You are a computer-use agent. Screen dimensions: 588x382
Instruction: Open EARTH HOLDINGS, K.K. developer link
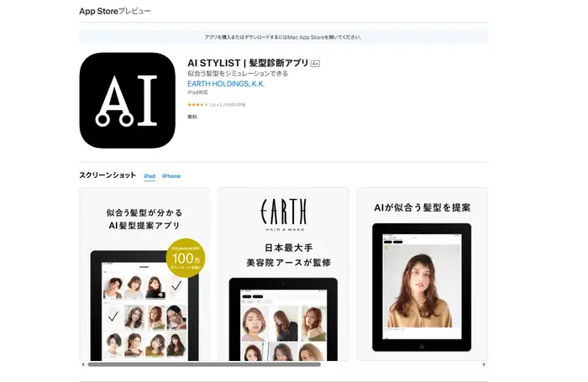coord(226,84)
